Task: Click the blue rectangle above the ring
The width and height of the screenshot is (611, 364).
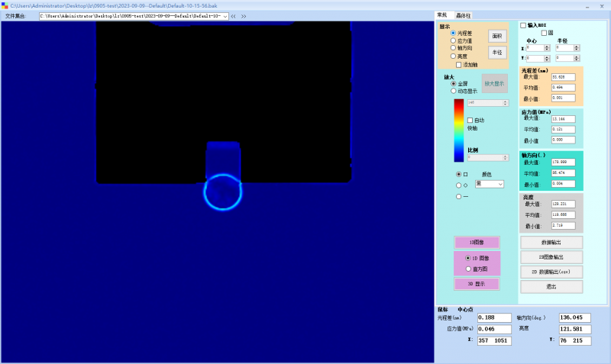Action: 223,159
